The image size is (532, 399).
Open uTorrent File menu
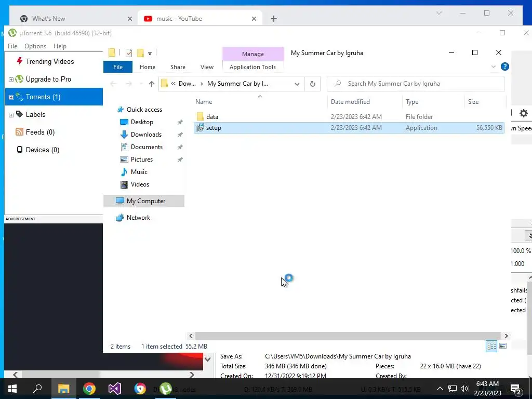pyautogui.click(x=12, y=46)
